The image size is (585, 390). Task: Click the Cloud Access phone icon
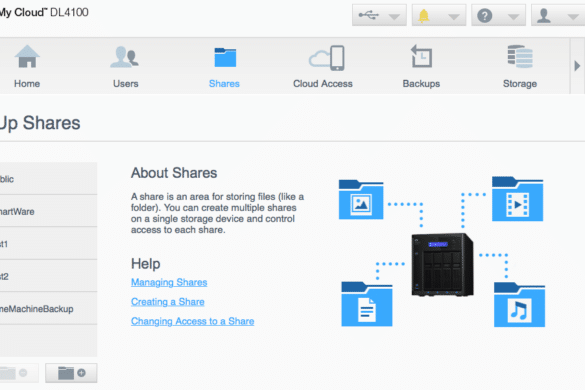326,58
